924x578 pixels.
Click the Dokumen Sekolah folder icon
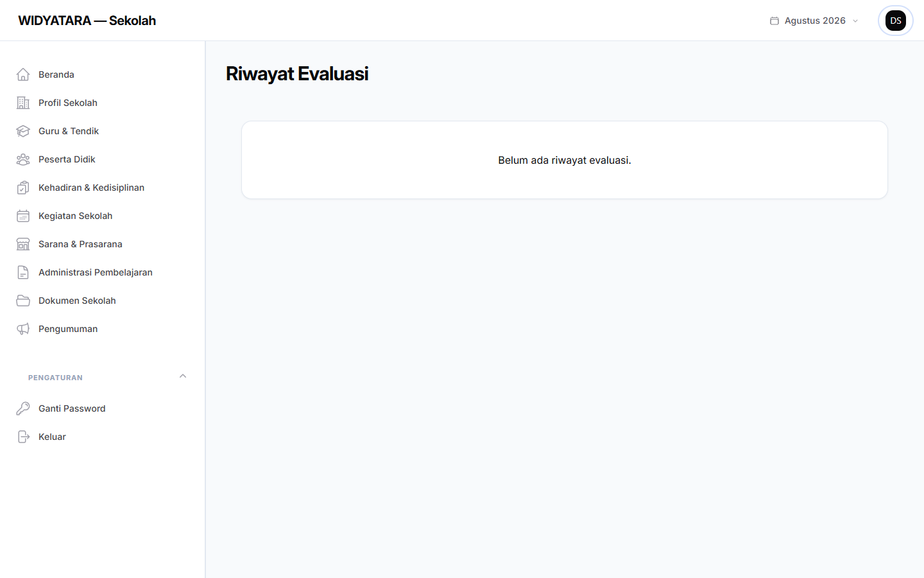[x=23, y=301]
